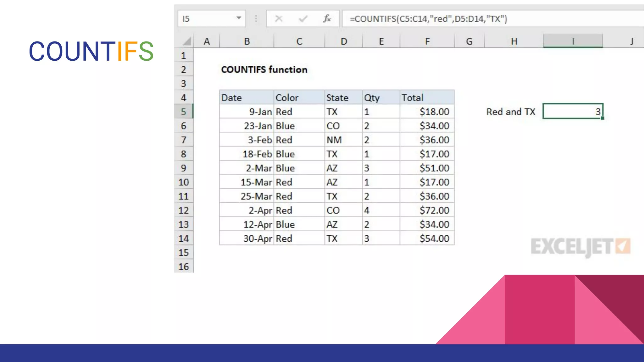The height and width of the screenshot is (362, 644).
Task: Click the Date header cell
Action: pyautogui.click(x=247, y=97)
